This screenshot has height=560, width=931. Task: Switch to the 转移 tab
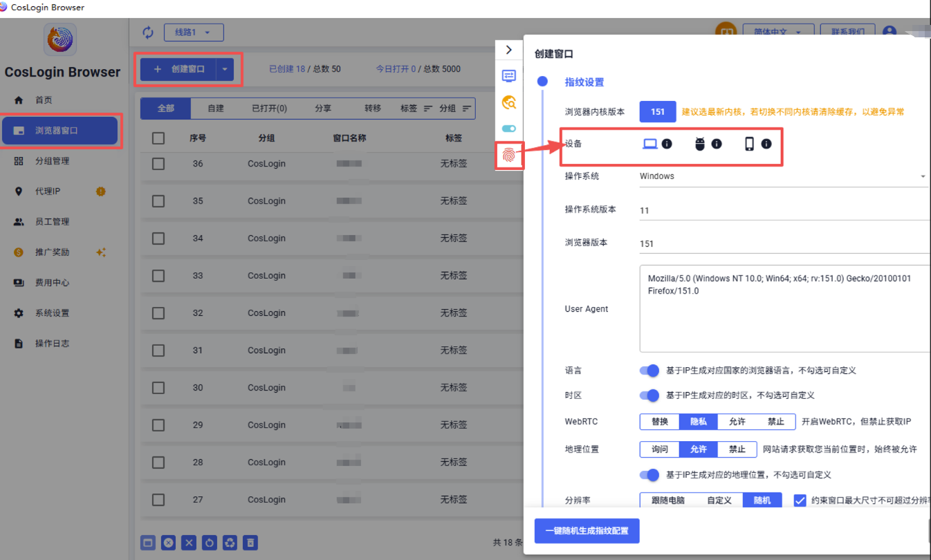373,109
